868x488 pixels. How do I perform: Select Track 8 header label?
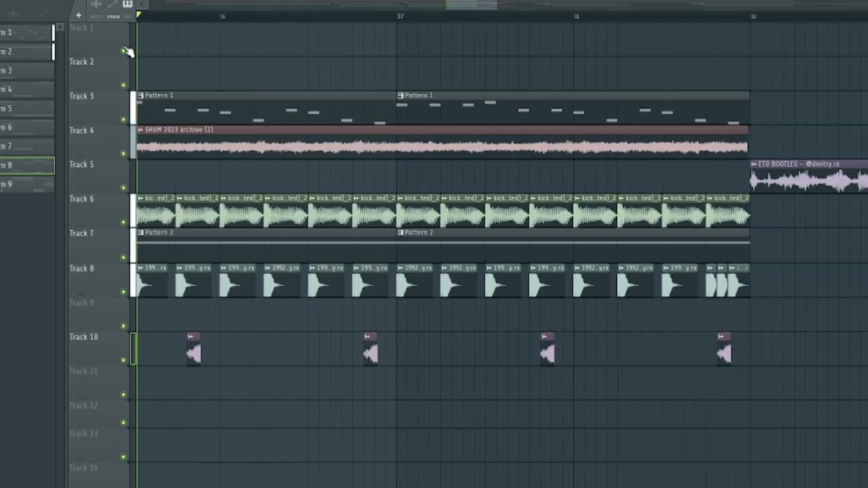[81, 268]
